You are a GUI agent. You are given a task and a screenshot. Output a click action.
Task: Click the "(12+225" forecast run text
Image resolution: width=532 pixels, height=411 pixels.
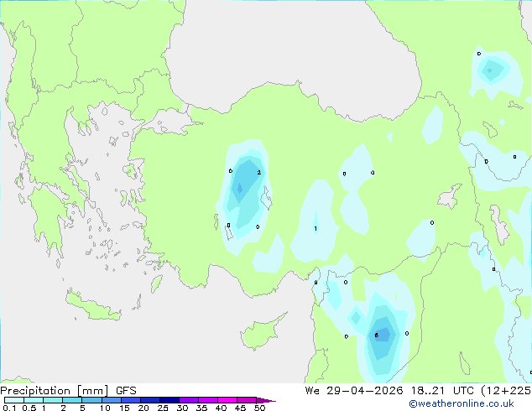(506, 391)
